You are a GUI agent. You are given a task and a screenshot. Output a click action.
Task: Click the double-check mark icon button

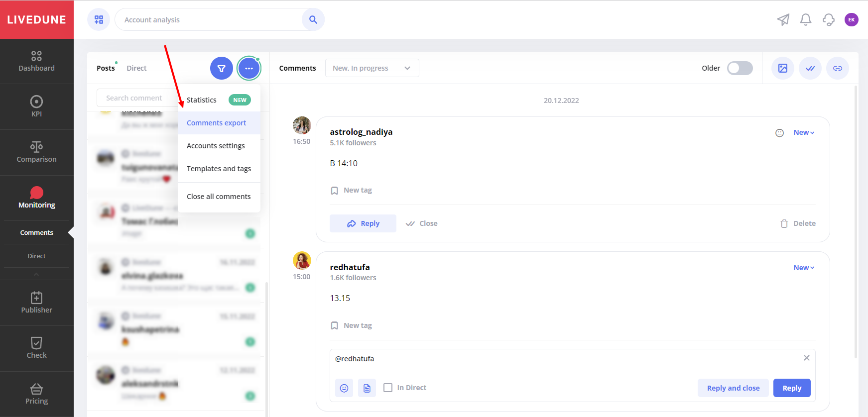[810, 68]
